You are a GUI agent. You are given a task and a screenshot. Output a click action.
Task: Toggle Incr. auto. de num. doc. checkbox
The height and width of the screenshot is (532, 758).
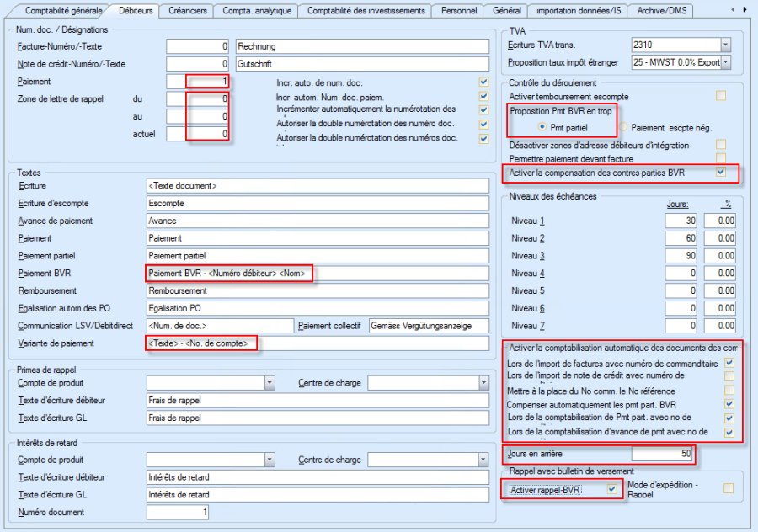click(x=483, y=82)
